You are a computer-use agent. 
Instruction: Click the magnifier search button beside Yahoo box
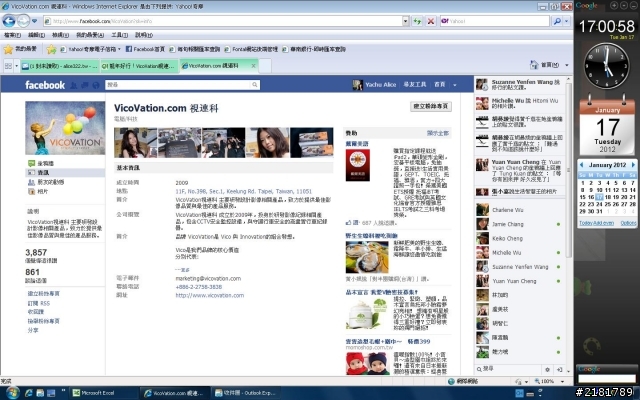(x=557, y=21)
